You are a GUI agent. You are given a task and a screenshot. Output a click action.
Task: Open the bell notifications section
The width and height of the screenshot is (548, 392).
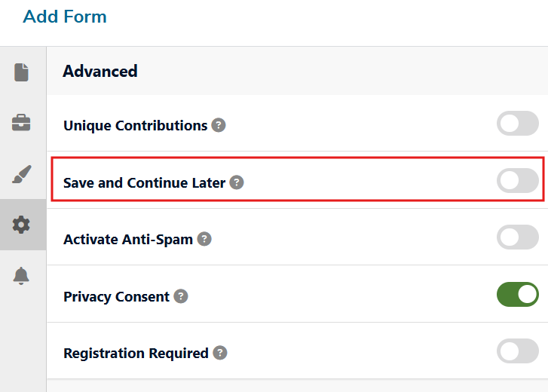pyautogui.click(x=22, y=276)
